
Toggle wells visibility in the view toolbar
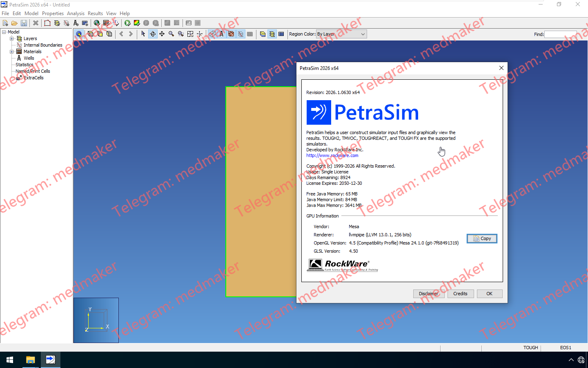[x=222, y=34]
